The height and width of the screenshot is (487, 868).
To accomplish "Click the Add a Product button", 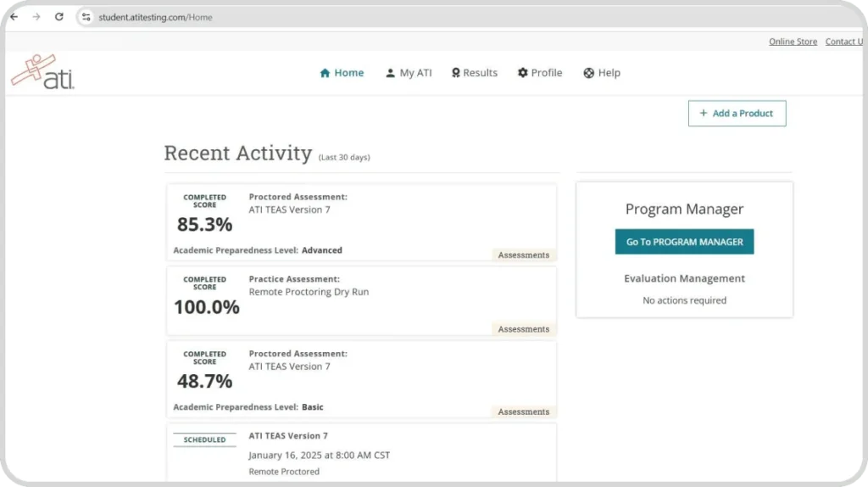I will (x=737, y=113).
